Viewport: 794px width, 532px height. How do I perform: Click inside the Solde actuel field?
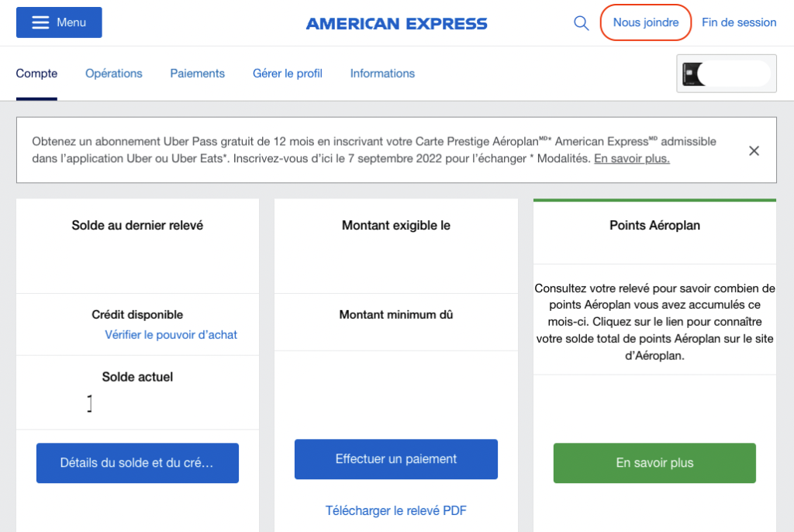click(90, 403)
